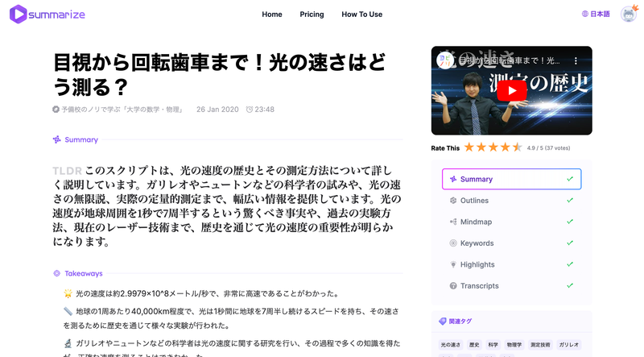Switch to the Mindmap tab
This screenshot has width=644, height=357.
click(512, 222)
